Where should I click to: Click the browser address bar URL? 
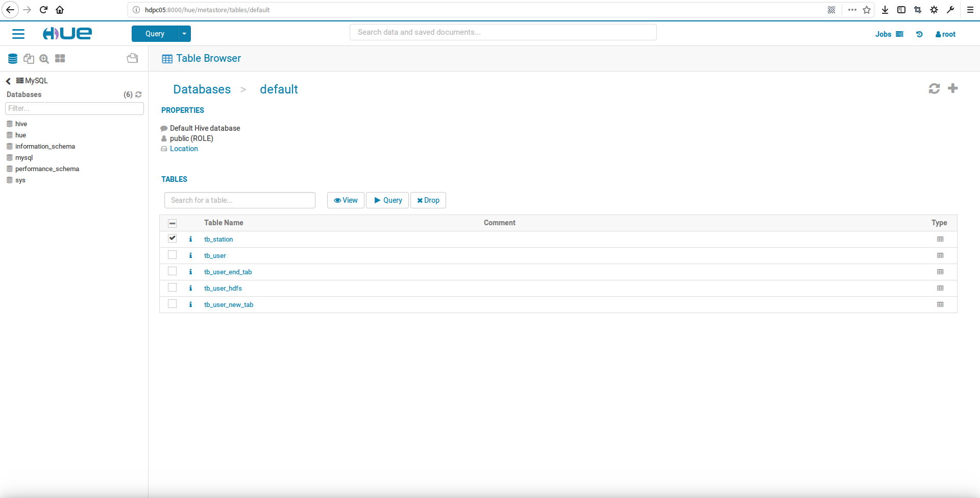(x=207, y=10)
